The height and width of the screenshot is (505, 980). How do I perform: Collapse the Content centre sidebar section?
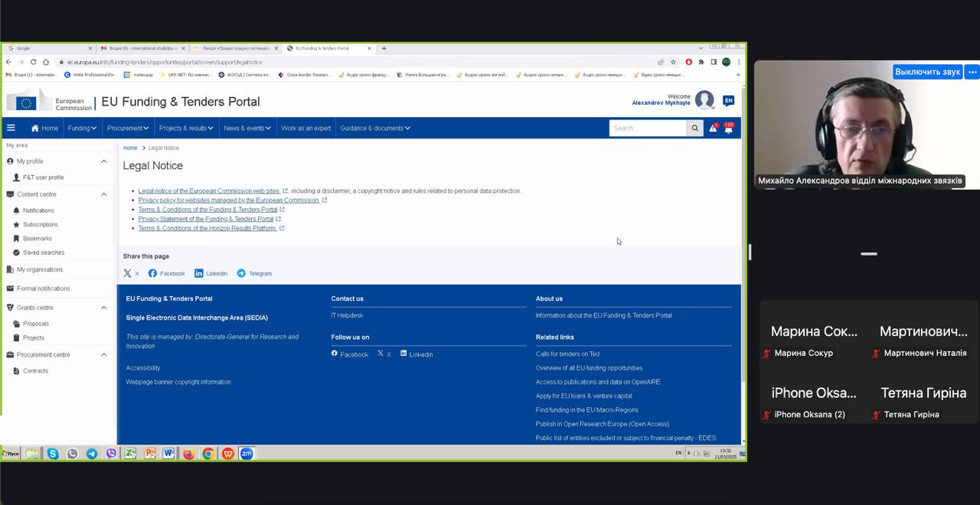pos(104,194)
